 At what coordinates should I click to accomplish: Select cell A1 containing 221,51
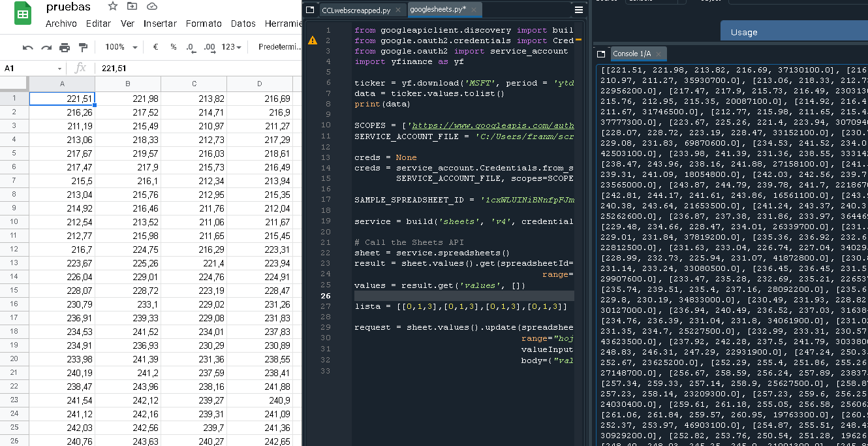pos(62,98)
